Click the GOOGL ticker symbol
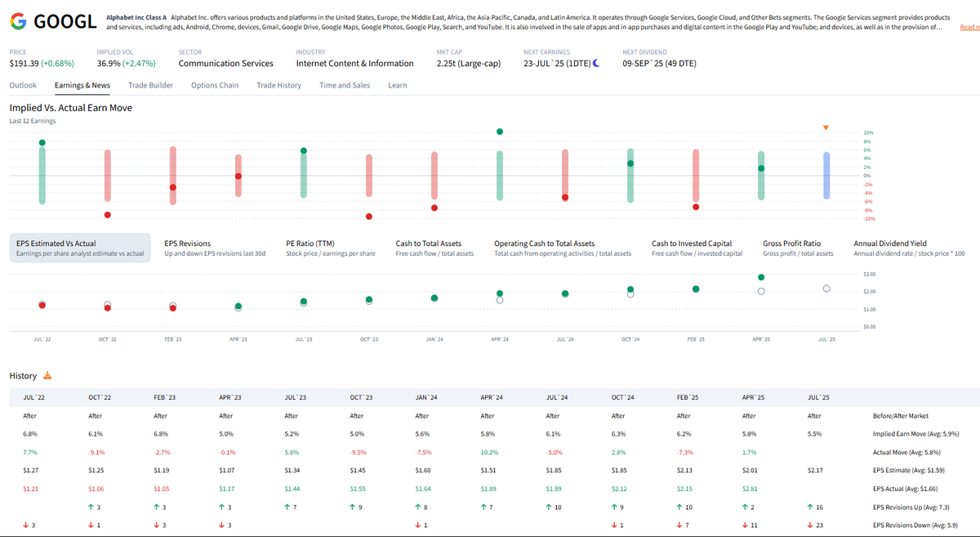The width and height of the screenshot is (980, 537). coord(65,20)
